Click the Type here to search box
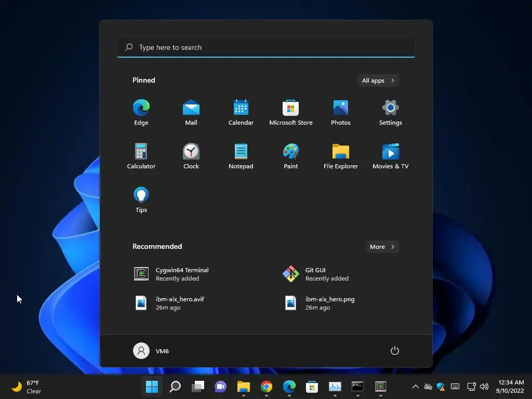Viewport: 532px width, 399px height. point(266,47)
